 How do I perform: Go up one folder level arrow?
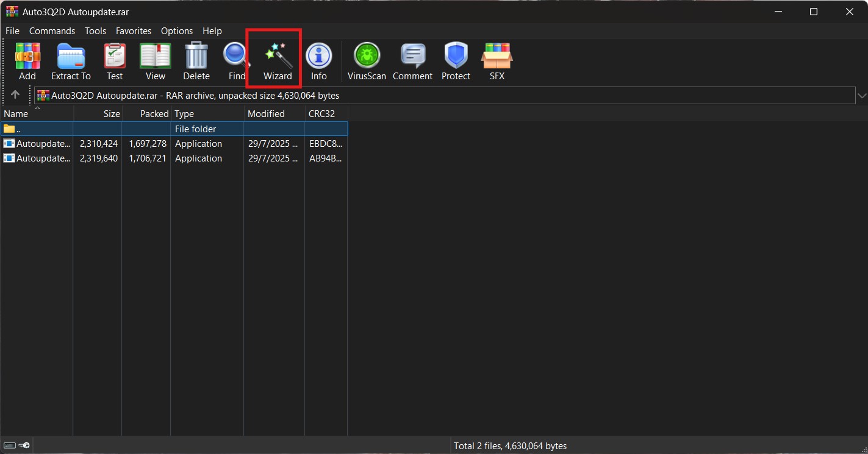click(15, 95)
